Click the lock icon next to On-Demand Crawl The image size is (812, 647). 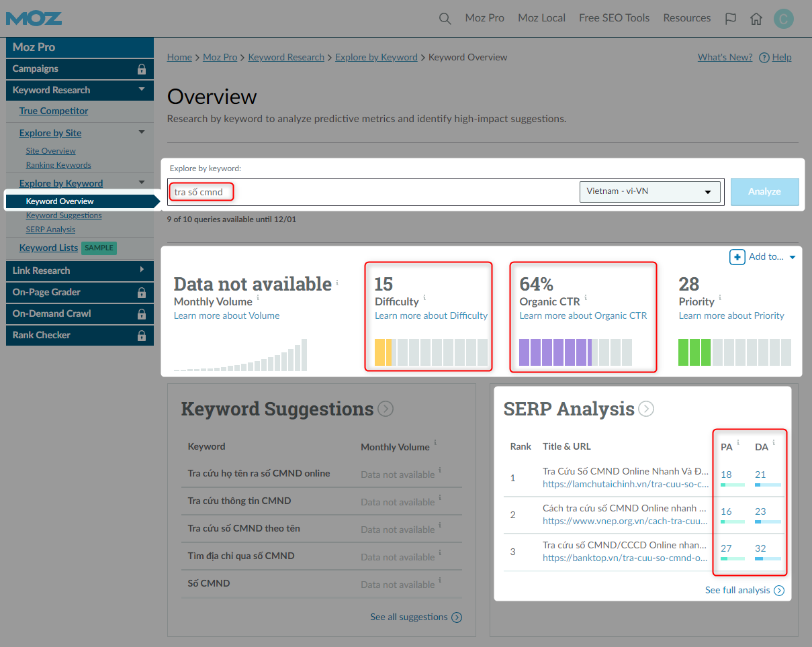click(x=142, y=313)
